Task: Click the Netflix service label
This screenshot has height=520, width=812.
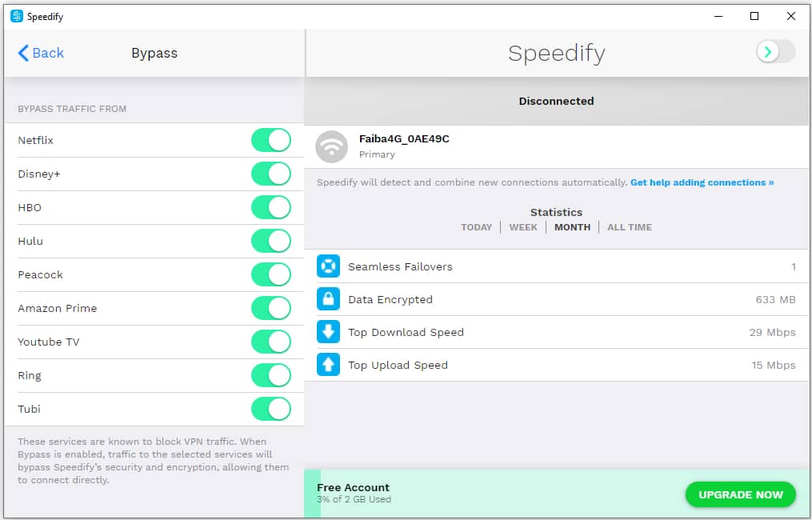Action: point(36,140)
